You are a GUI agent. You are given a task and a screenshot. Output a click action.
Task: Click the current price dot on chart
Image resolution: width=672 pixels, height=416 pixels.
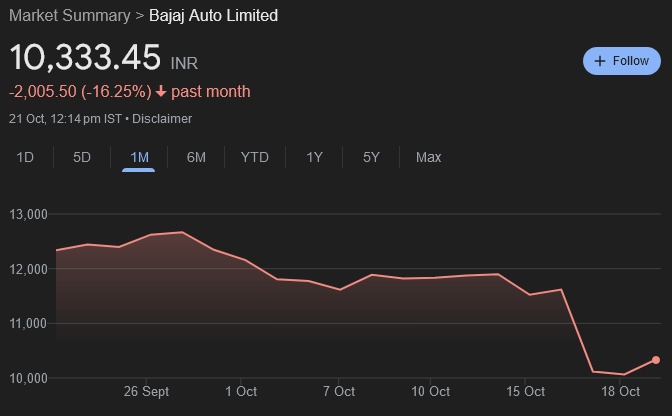pyautogui.click(x=656, y=360)
